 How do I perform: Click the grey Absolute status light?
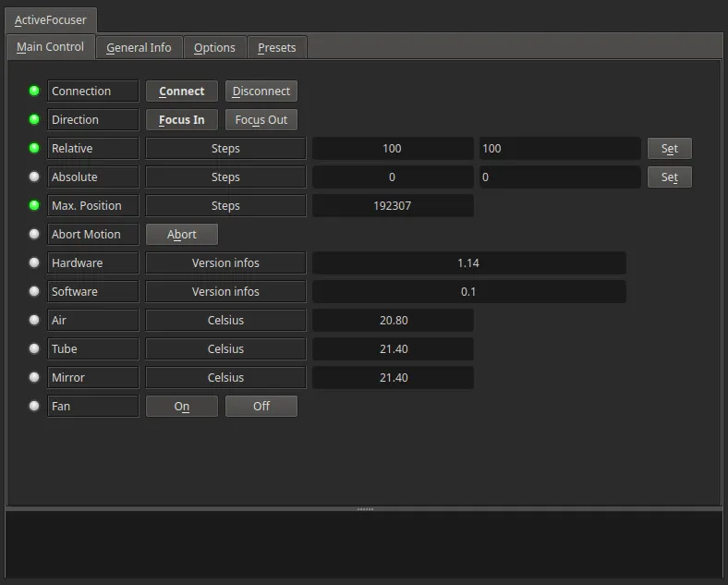click(34, 177)
